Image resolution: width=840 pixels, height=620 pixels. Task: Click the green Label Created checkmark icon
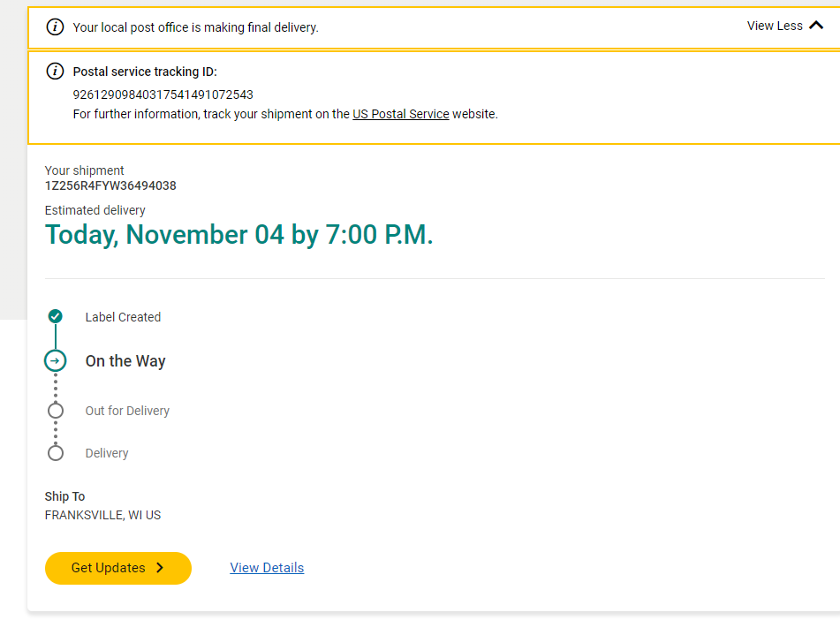point(56,316)
